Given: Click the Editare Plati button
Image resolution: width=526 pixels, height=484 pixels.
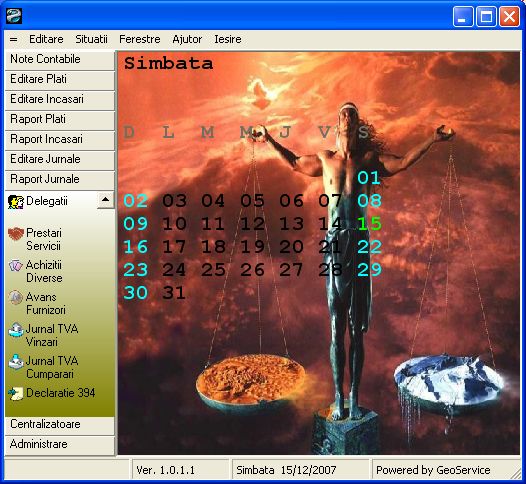Looking at the screenshot, I should click(x=60, y=79).
